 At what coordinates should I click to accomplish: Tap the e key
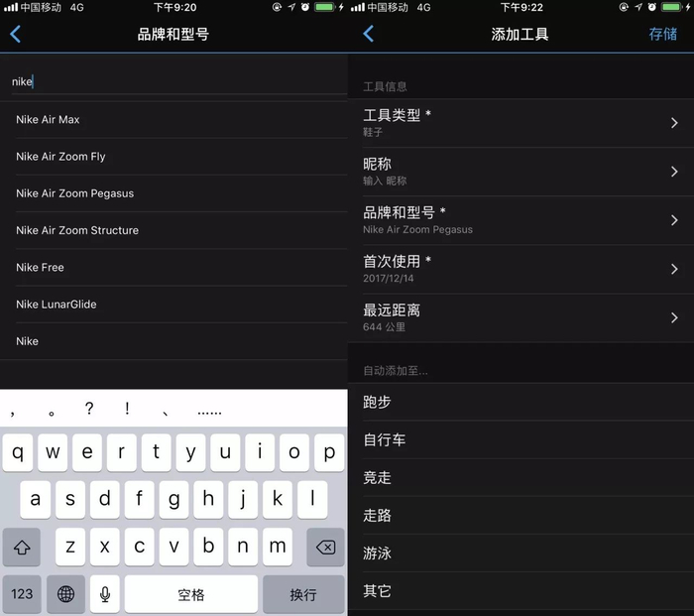[87, 452]
